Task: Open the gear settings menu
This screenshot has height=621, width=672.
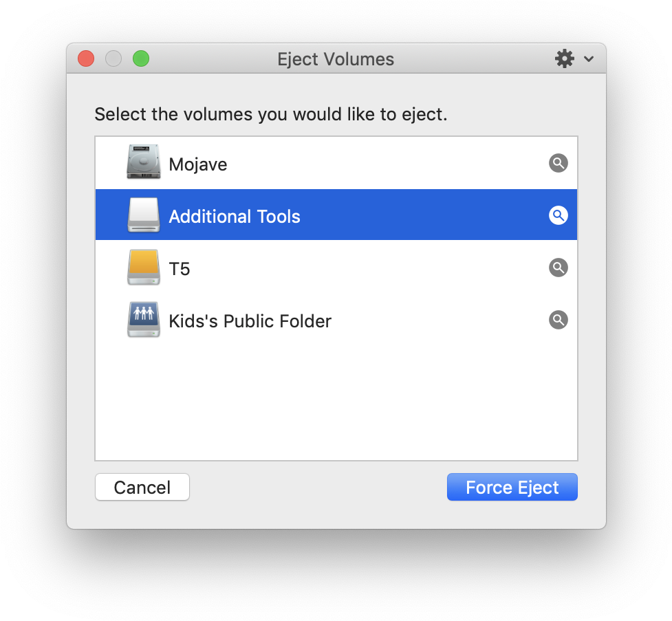Action: tap(565, 58)
